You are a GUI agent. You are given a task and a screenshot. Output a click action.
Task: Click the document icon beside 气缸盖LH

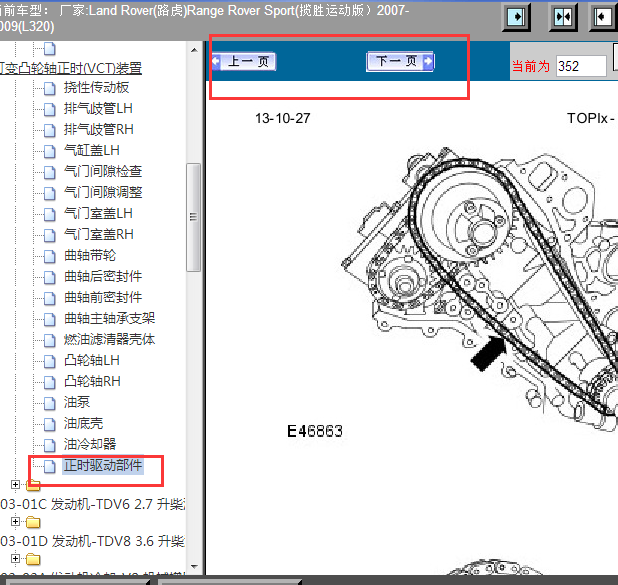pos(49,151)
